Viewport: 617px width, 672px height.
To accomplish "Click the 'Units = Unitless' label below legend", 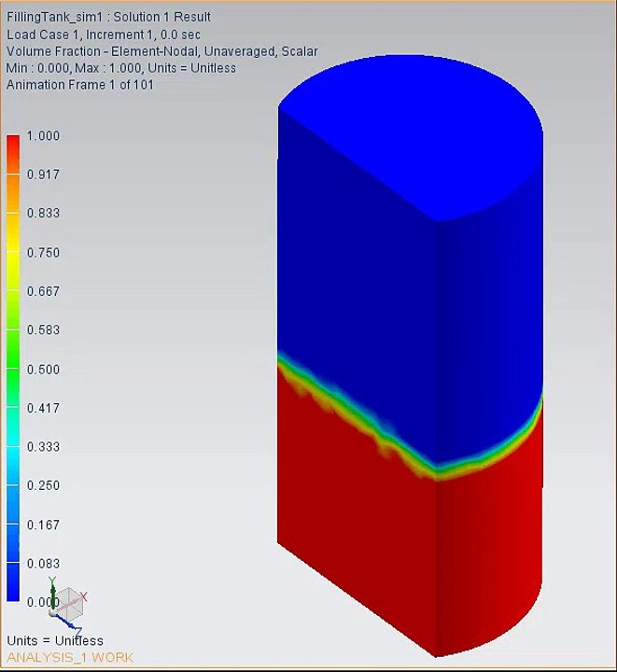I will 55,640.
